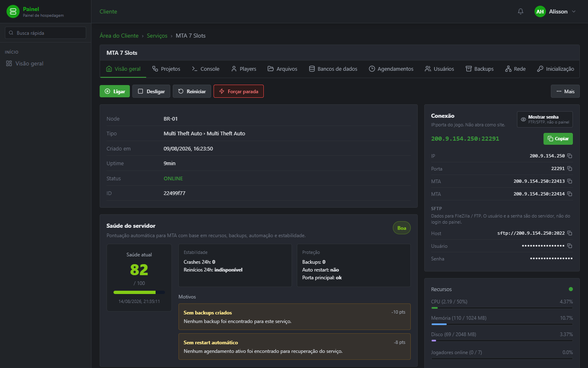The height and width of the screenshot is (368, 588).
Task: Click the AH user avatar
Action: 540,11
